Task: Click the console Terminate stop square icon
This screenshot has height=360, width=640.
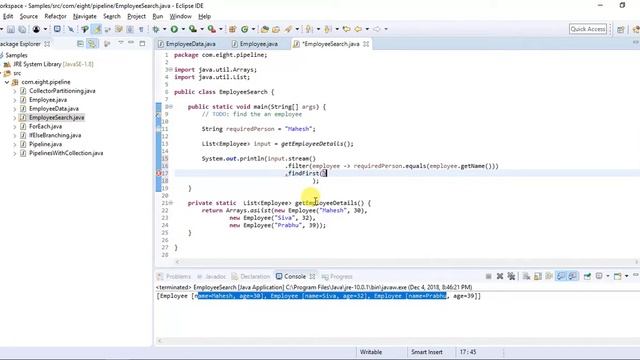Action: [x=488, y=276]
